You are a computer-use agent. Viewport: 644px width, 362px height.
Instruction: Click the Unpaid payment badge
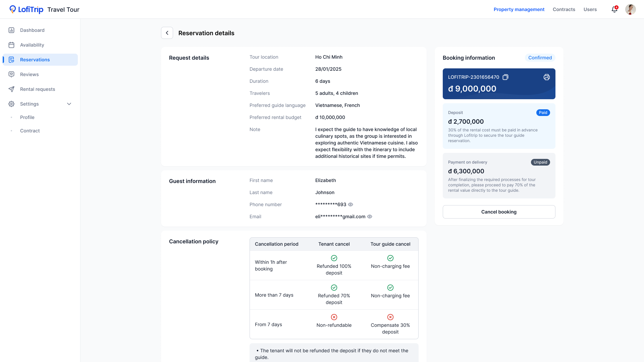tap(540, 162)
